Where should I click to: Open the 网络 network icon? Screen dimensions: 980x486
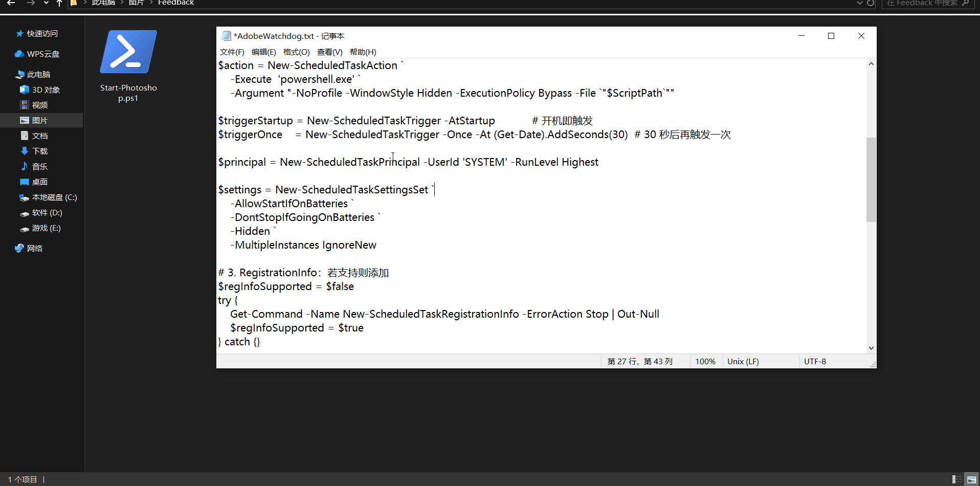(x=19, y=248)
